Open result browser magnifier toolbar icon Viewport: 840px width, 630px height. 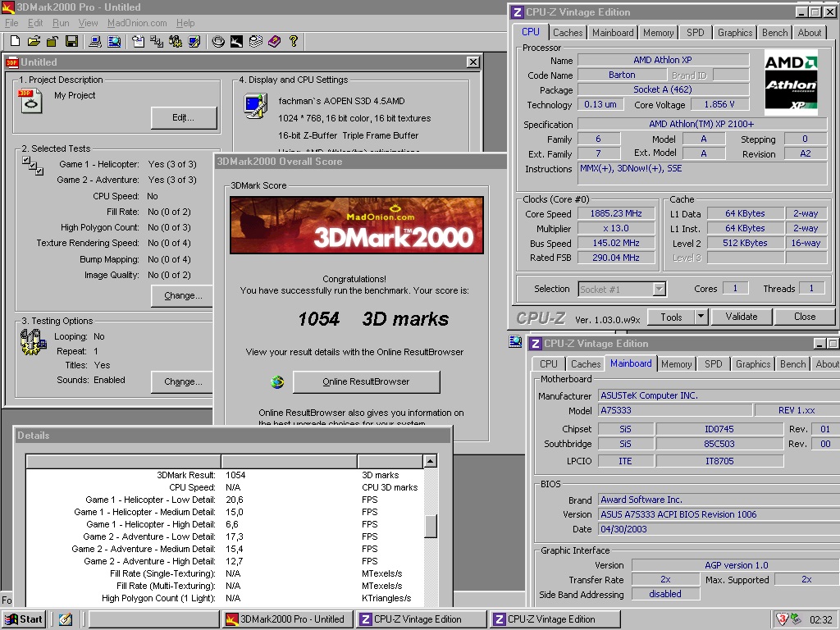[114, 41]
